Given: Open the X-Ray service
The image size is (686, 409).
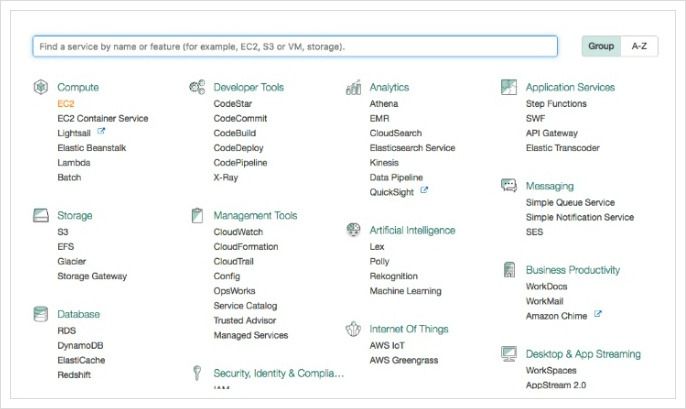Looking at the screenshot, I should click(226, 178).
